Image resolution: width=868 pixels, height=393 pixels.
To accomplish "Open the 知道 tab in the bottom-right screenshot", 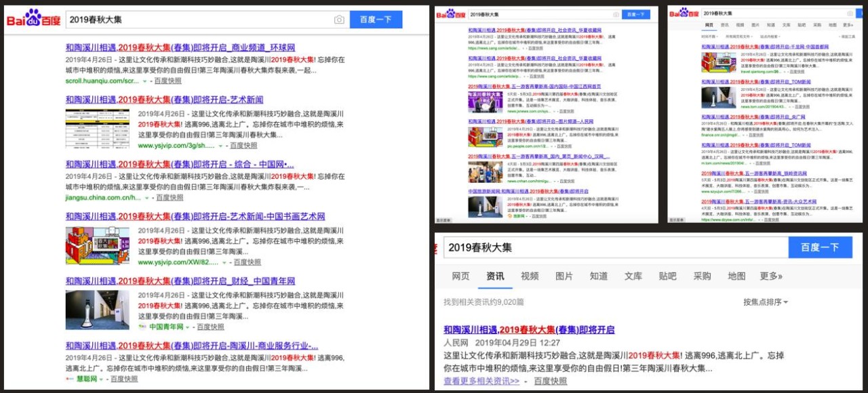I will (599, 276).
